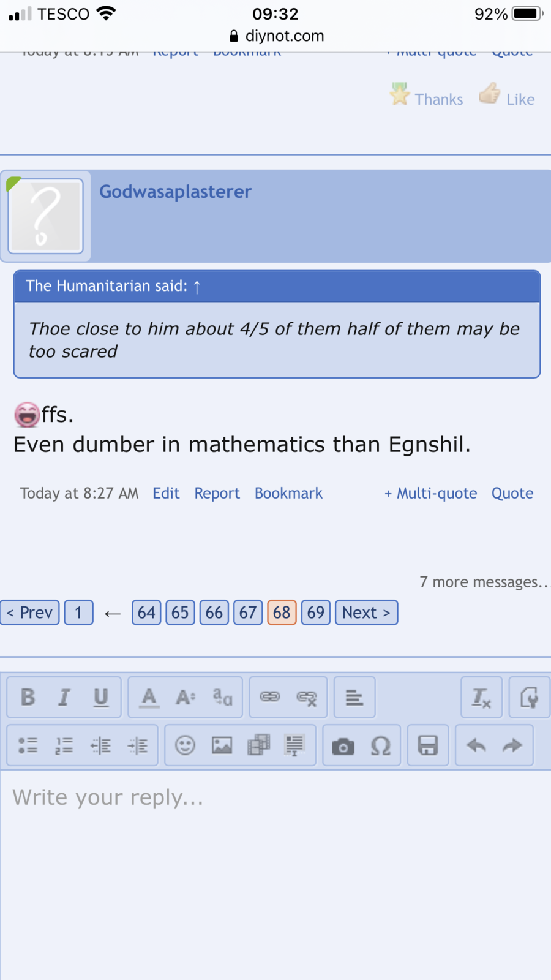Screen dimensions: 551x980
Task: Open the font family dropdown
Action: (x=222, y=697)
